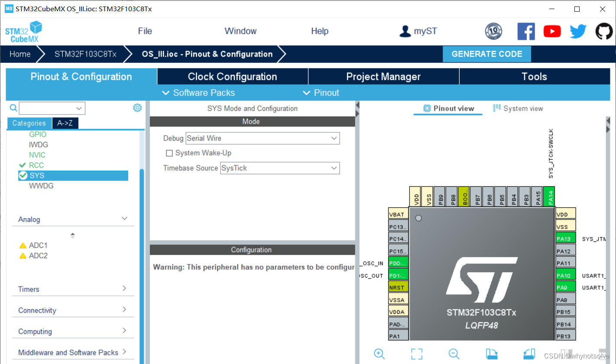Open the File menu
The height and width of the screenshot is (364, 616).
145,31
